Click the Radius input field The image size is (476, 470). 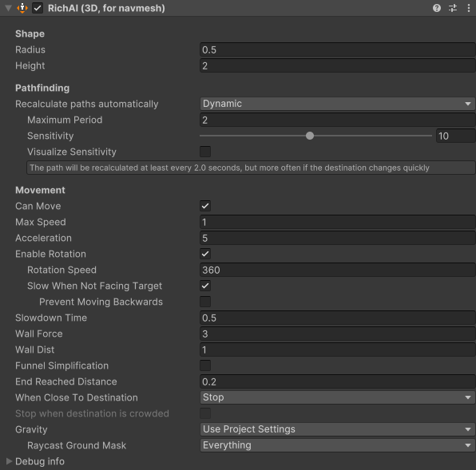(x=338, y=49)
